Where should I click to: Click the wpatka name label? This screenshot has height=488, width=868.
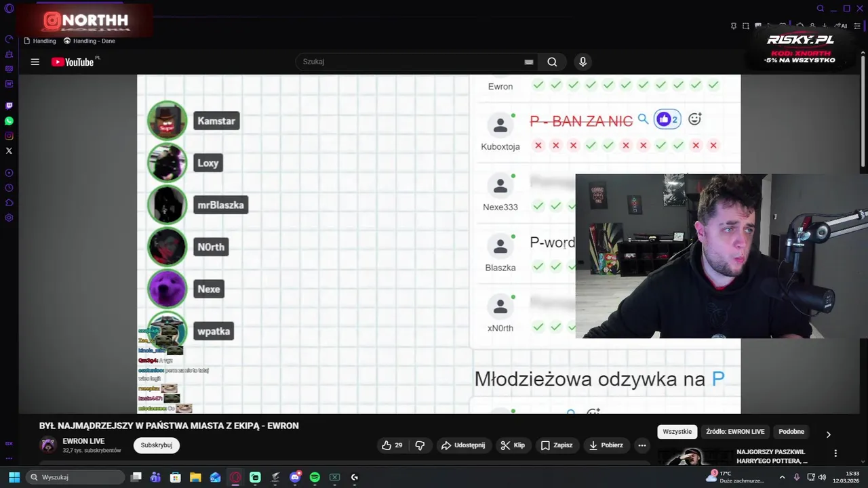point(214,331)
